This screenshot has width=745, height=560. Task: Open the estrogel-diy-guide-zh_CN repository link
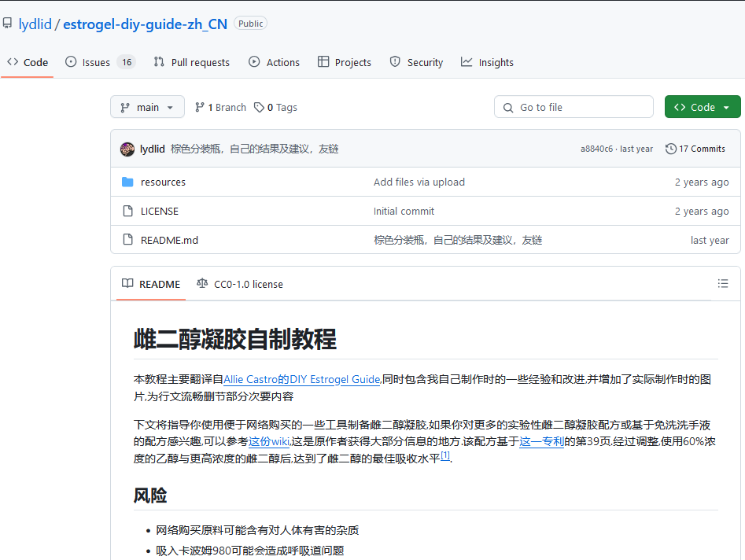146,24
